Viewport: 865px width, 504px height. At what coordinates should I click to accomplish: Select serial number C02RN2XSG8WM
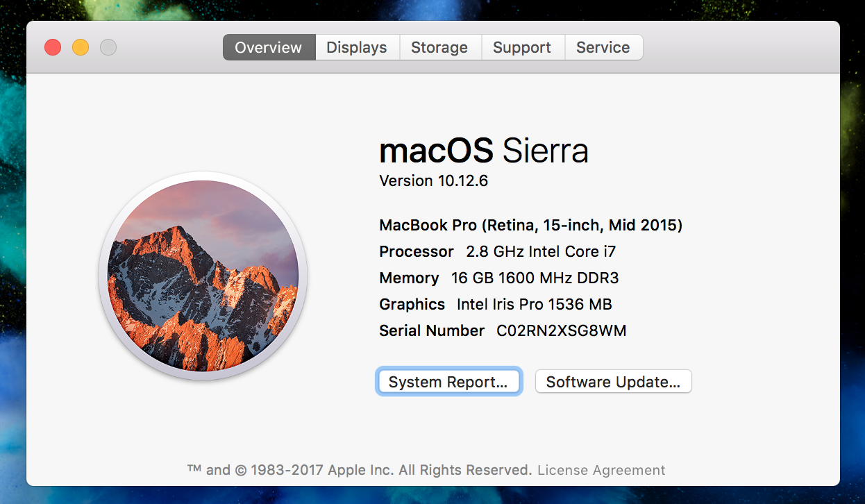click(562, 330)
